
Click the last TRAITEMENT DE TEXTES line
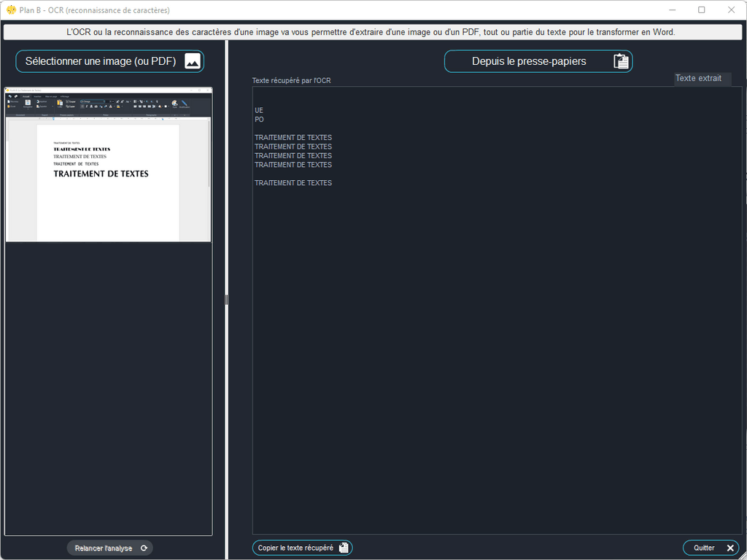293,183
